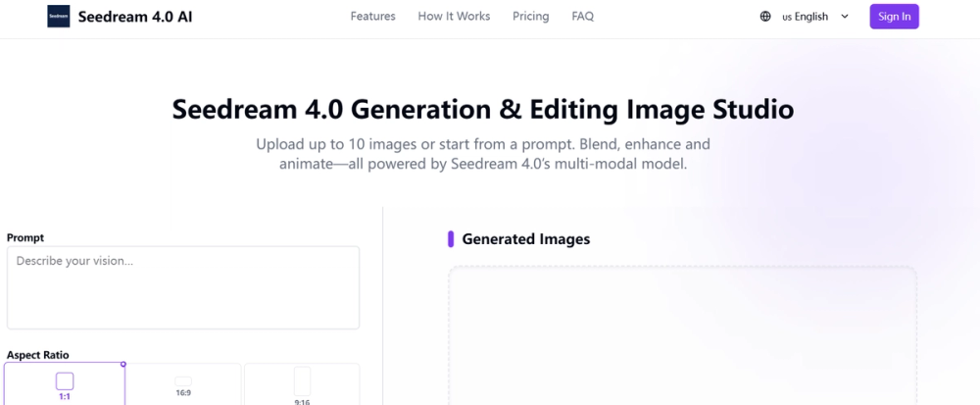Click the Seedream logo icon
The width and height of the screenshot is (980, 405).
(x=59, y=17)
